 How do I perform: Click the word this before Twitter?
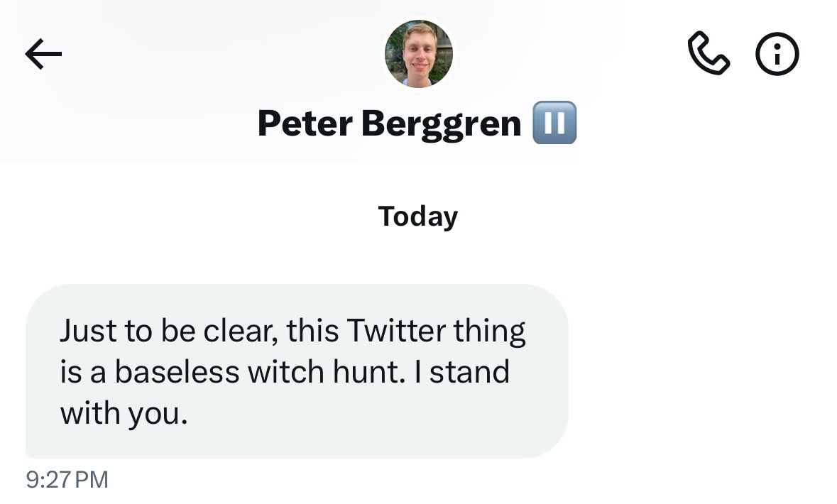pos(313,331)
